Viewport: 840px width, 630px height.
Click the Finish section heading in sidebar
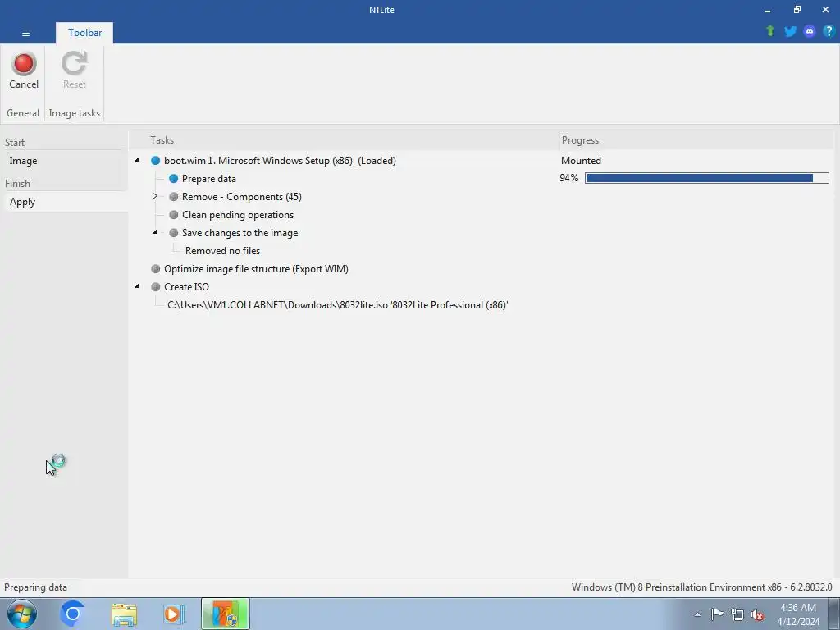pyautogui.click(x=17, y=183)
